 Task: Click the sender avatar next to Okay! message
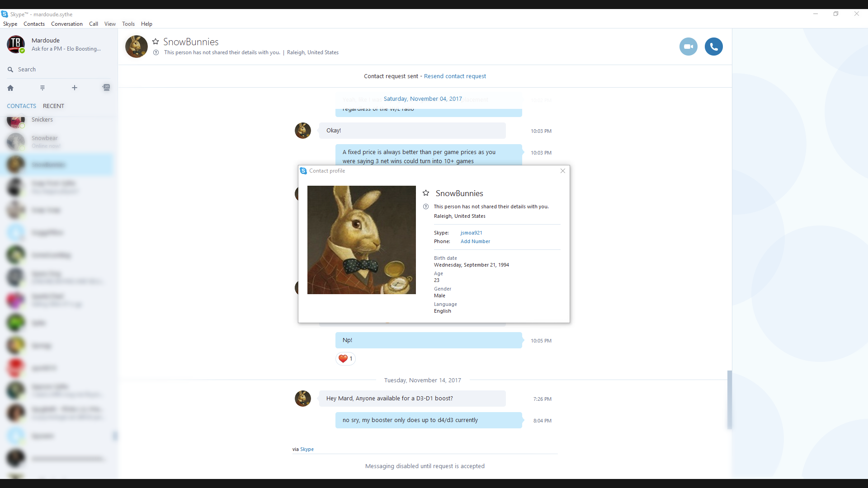tap(303, 131)
